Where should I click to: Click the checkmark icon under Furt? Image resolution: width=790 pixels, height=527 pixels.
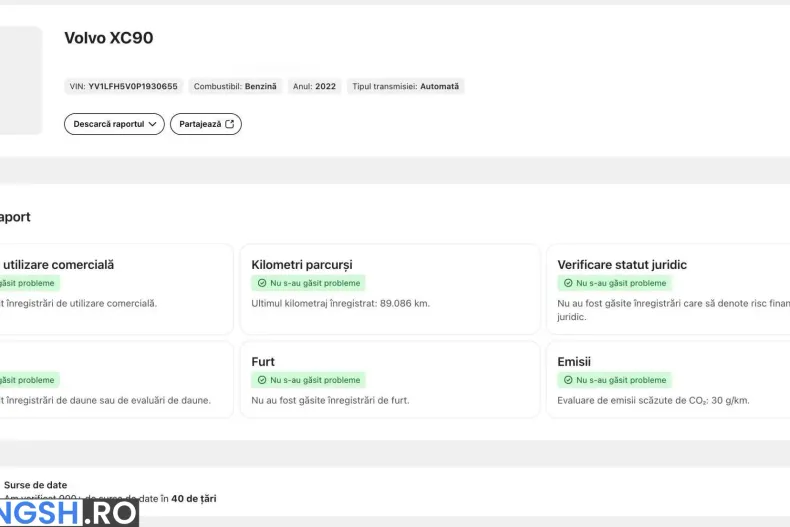point(262,380)
